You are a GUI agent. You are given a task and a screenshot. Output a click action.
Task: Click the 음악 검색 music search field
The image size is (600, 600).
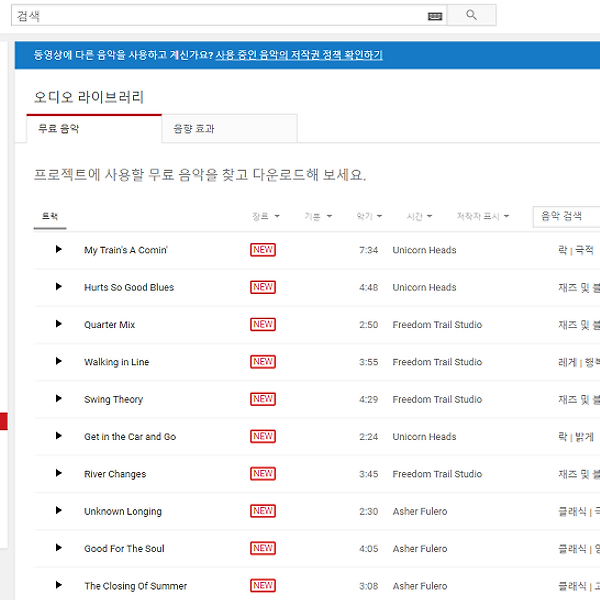(567, 216)
